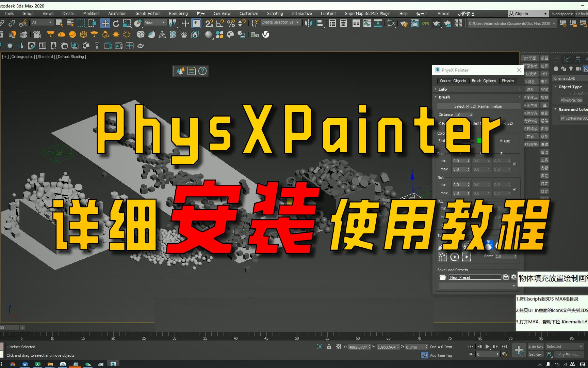
Task: Click the orange sun light icon
Action: 116,34
